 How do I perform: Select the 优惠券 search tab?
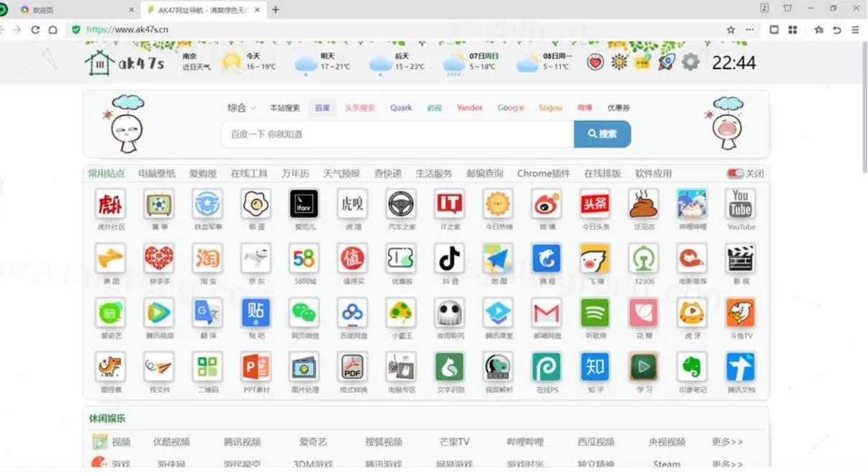point(619,108)
